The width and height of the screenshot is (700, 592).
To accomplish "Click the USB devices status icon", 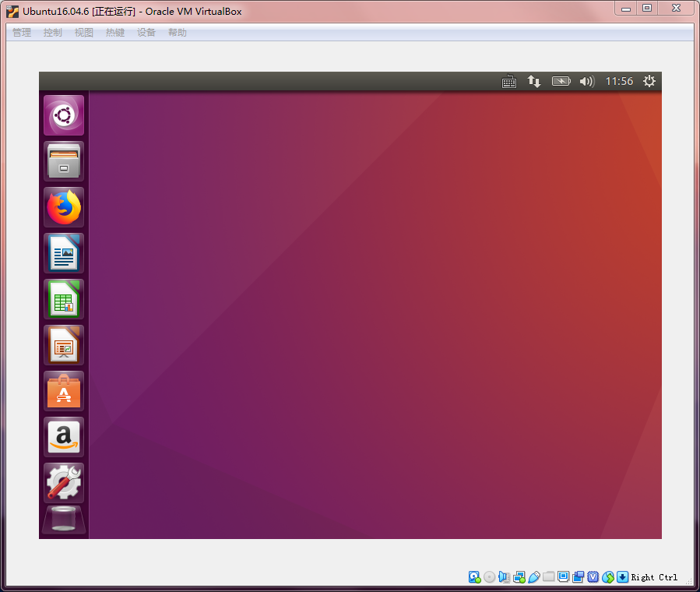I will (534, 577).
